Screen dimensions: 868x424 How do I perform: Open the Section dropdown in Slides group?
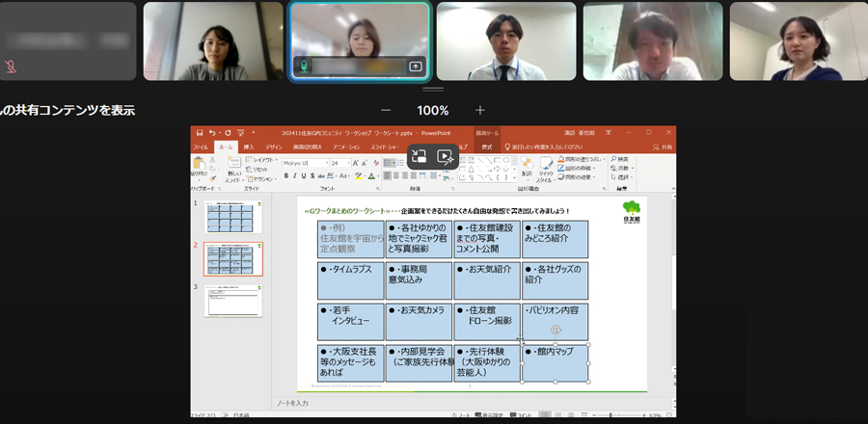coord(261,179)
